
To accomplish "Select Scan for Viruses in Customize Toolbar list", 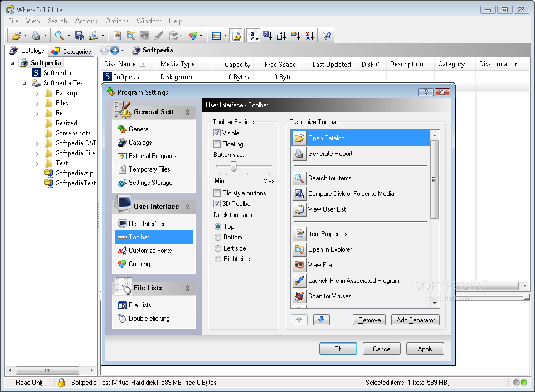I will (x=361, y=296).
